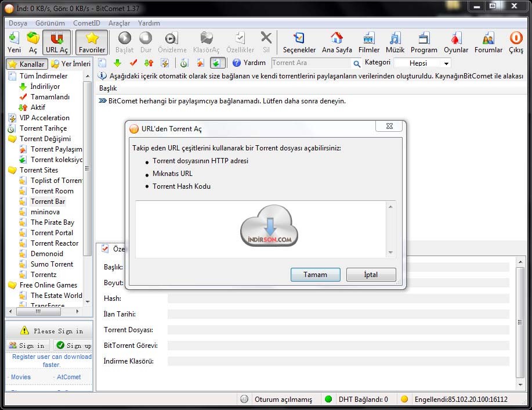The height and width of the screenshot is (410, 532).
Task: Open the Dosya menu
Action: [17, 23]
